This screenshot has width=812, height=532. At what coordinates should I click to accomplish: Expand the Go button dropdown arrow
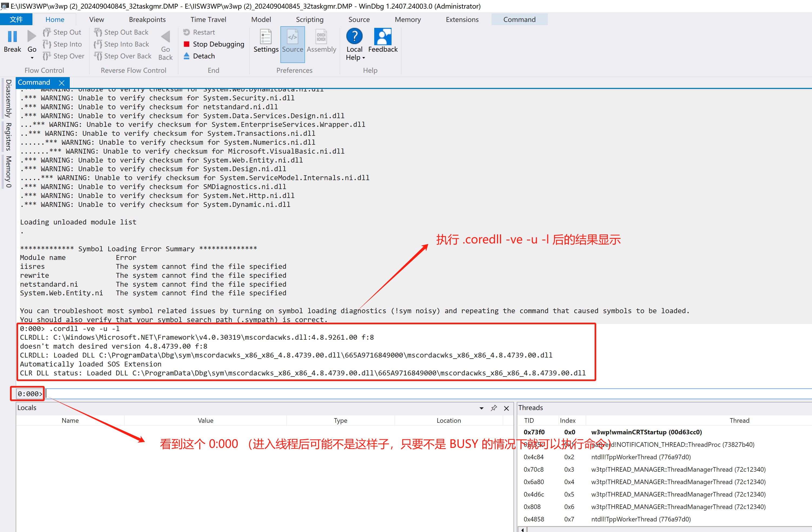click(32, 58)
